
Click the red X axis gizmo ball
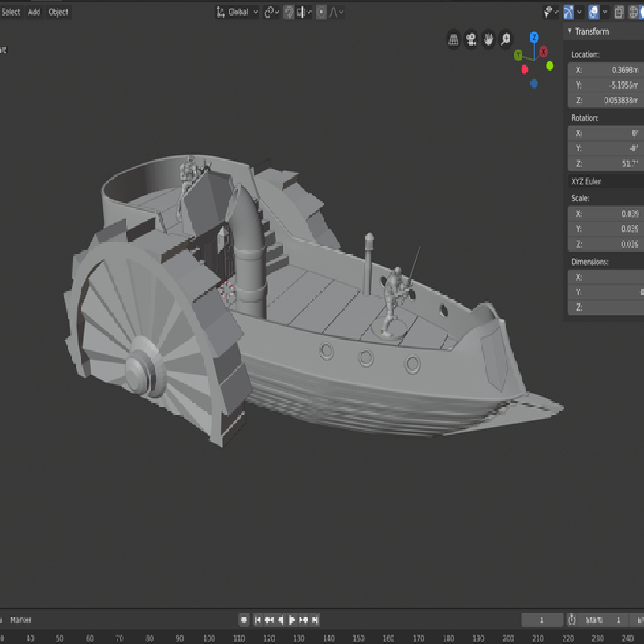point(544,52)
